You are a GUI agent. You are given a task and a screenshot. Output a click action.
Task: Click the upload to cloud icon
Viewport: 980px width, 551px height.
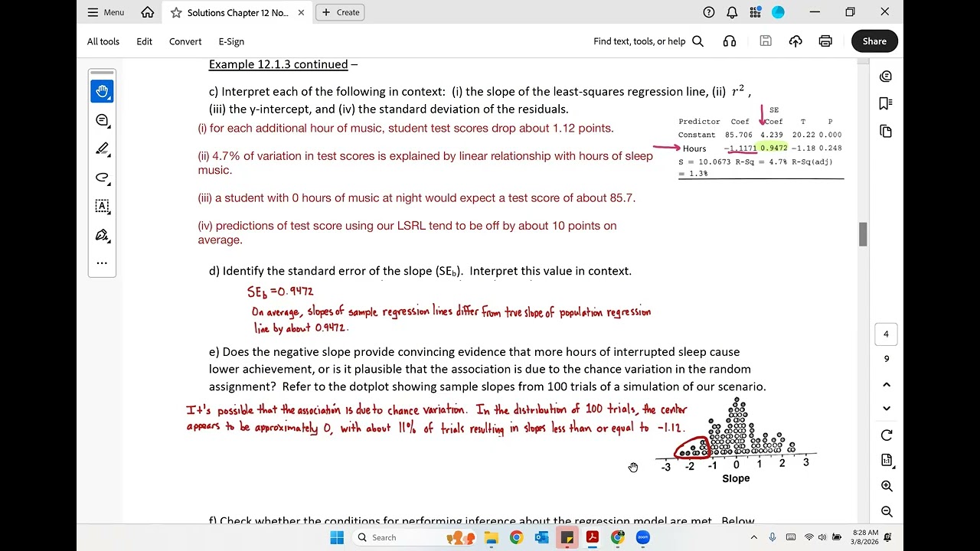click(x=795, y=41)
